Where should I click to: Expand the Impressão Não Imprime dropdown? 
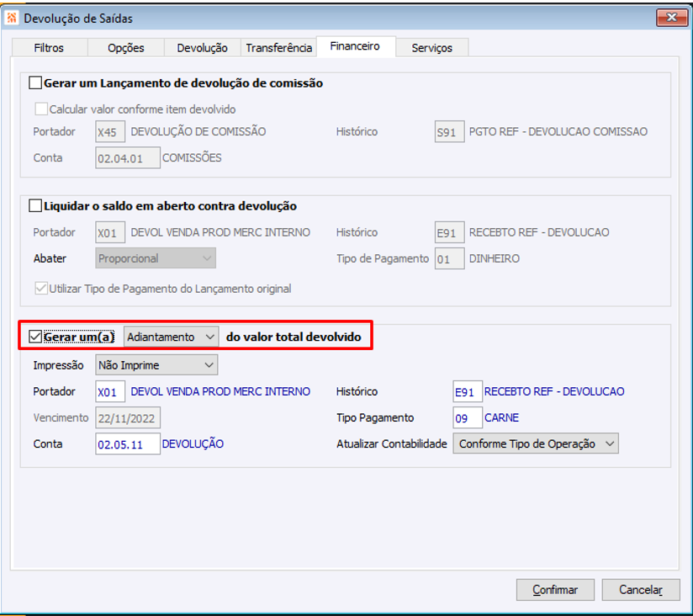[x=156, y=365]
